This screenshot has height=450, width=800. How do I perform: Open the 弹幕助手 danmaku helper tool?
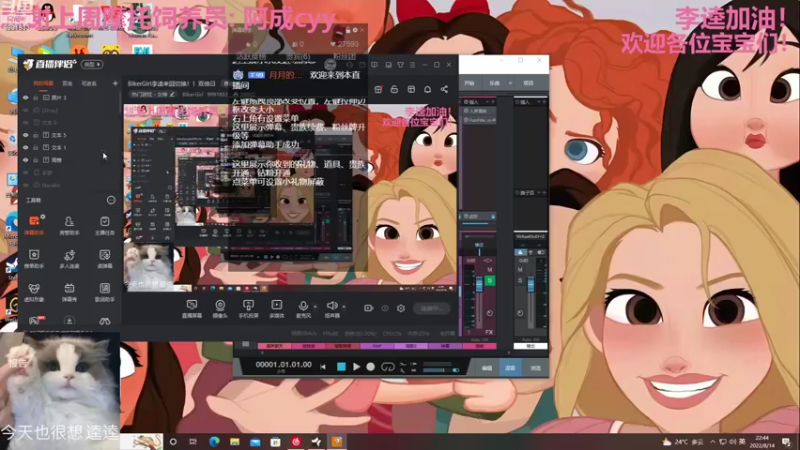(x=34, y=224)
